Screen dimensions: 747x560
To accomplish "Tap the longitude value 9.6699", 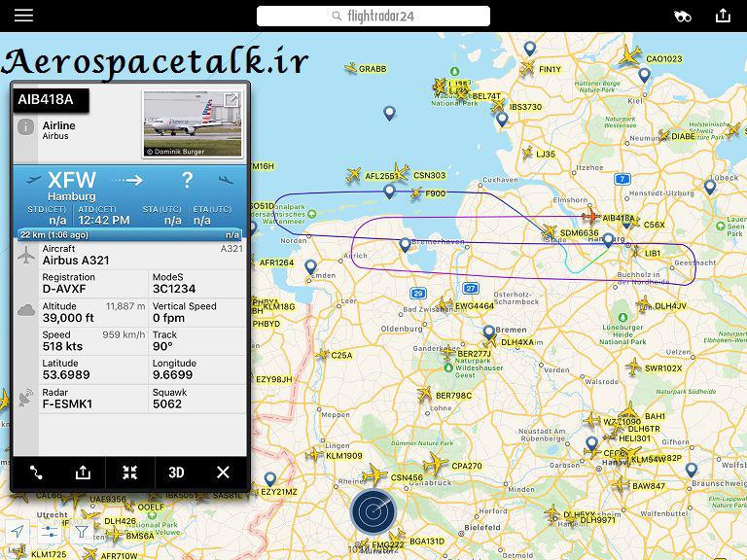I will (x=172, y=375).
